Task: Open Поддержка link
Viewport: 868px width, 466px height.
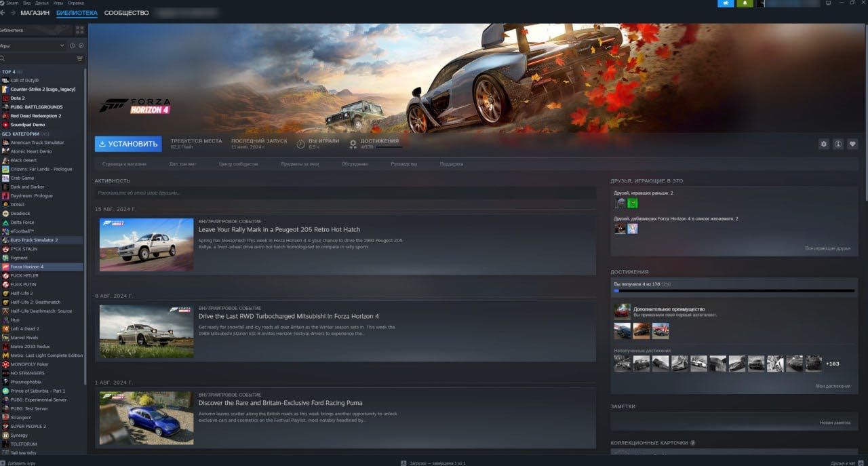Action: coord(452,164)
